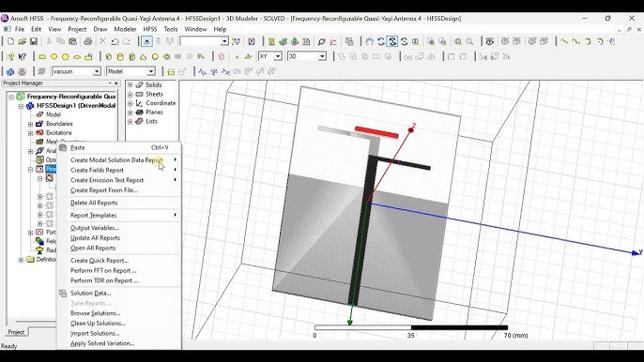Expand the Sheets node in model tree

point(130,94)
